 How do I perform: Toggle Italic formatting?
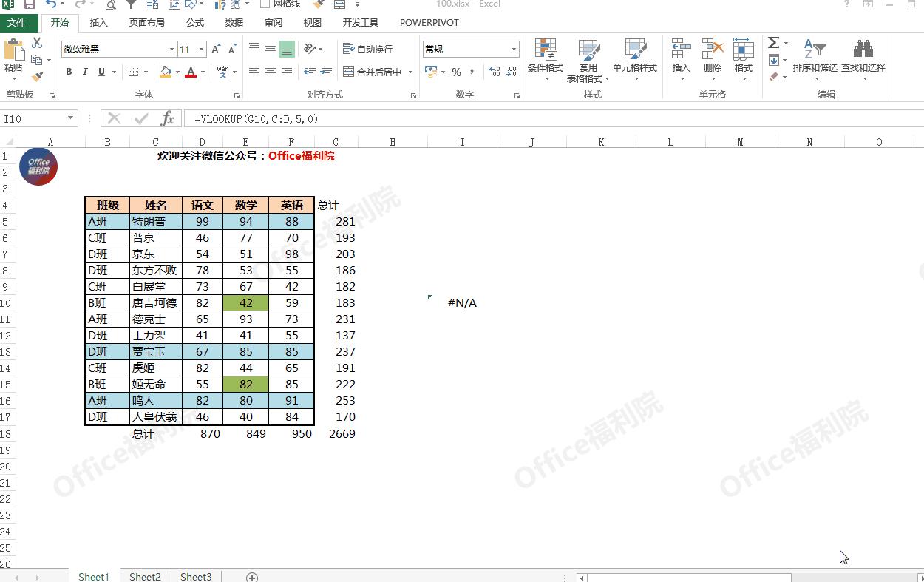(85, 72)
